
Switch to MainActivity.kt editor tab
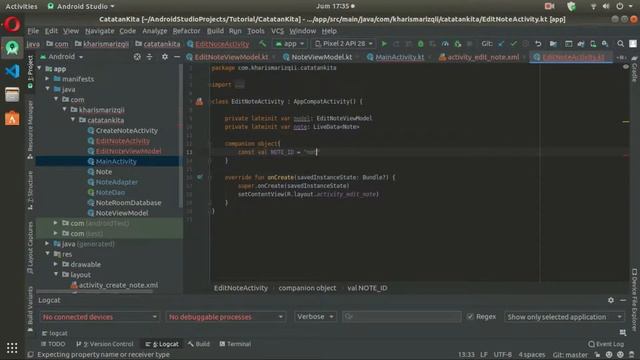pos(399,57)
